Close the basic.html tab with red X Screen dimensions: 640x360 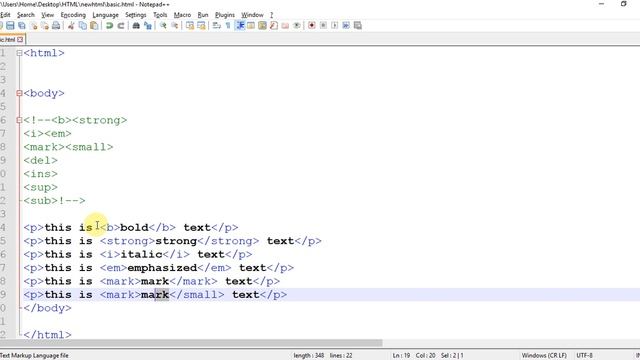point(20,40)
